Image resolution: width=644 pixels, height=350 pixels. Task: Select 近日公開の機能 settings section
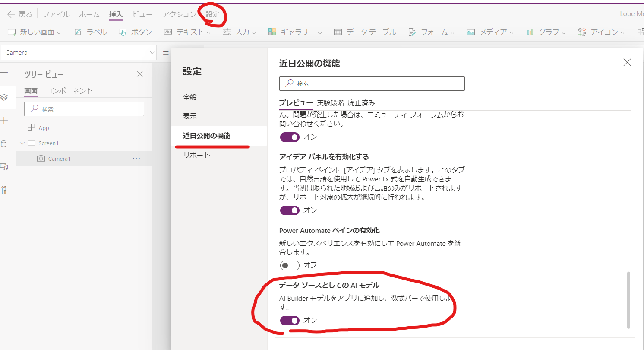(219, 136)
